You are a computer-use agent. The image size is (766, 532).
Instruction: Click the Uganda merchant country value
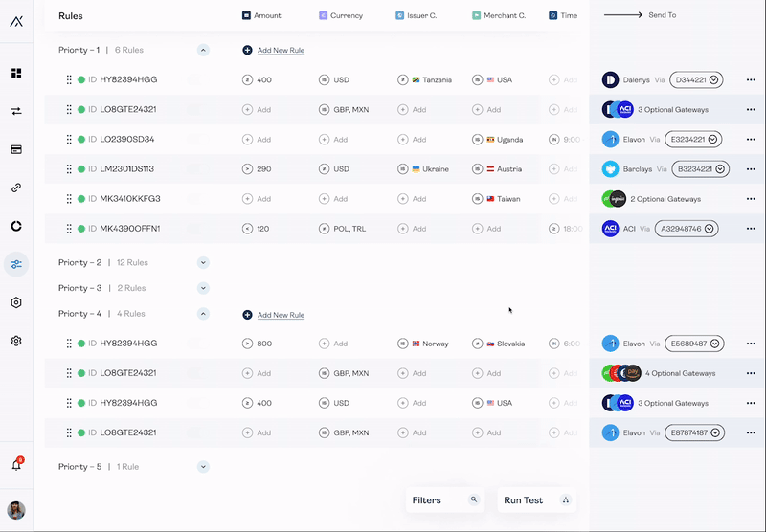(x=506, y=140)
